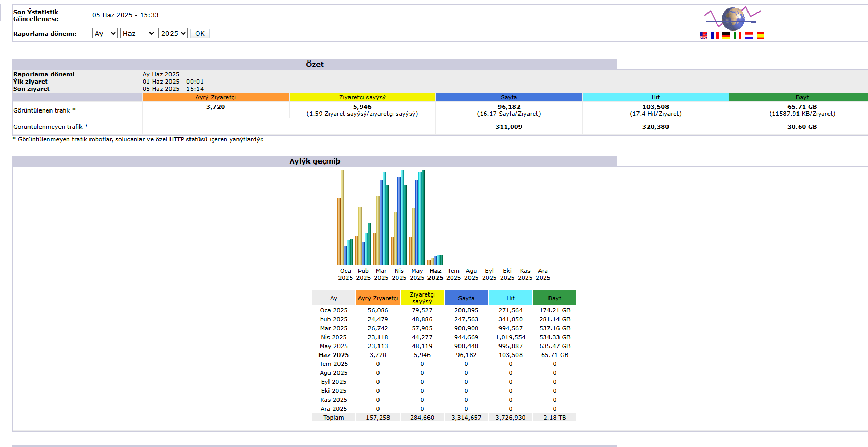Click the 'Toplam' row label in table
The image size is (868, 447).
point(334,418)
